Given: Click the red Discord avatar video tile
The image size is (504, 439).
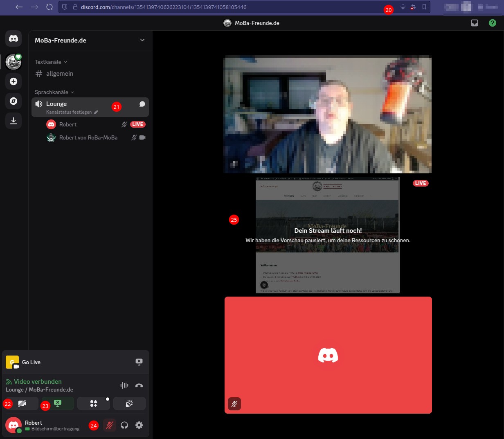Looking at the screenshot, I should pyautogui.click(x=328, y=355).
